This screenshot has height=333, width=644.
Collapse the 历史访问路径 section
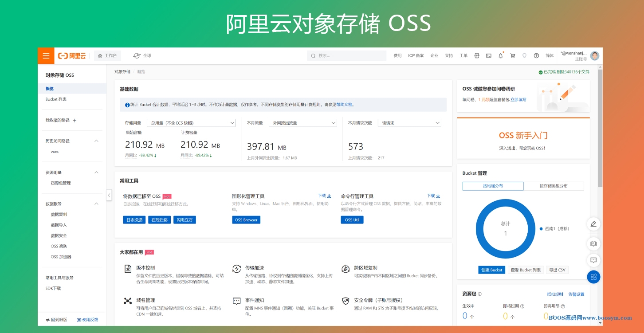[x=97, y=141]
